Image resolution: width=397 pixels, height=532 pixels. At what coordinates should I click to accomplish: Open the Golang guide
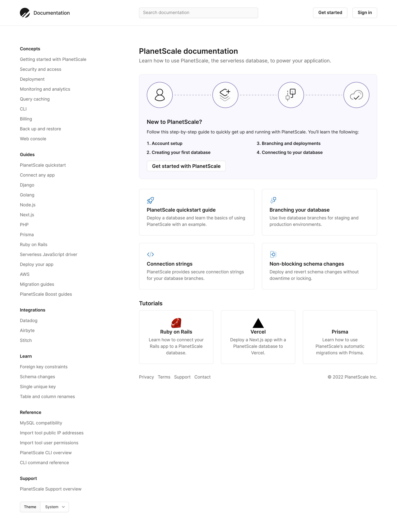pos(27,195)
